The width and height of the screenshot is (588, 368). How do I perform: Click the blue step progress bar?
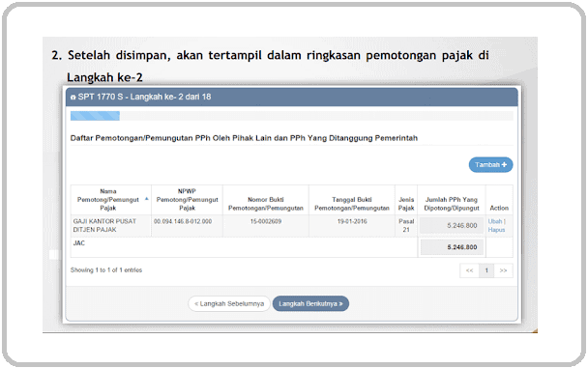click(95, 116)
